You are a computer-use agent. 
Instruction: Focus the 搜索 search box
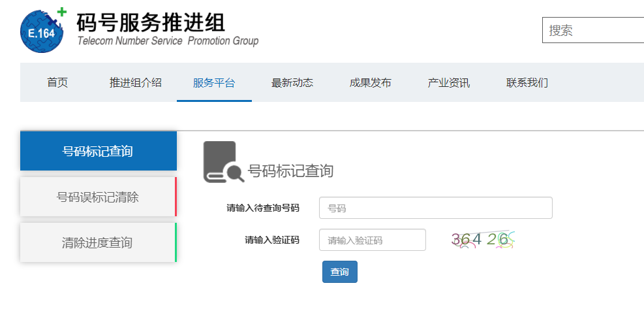click(x=593, y=30)
